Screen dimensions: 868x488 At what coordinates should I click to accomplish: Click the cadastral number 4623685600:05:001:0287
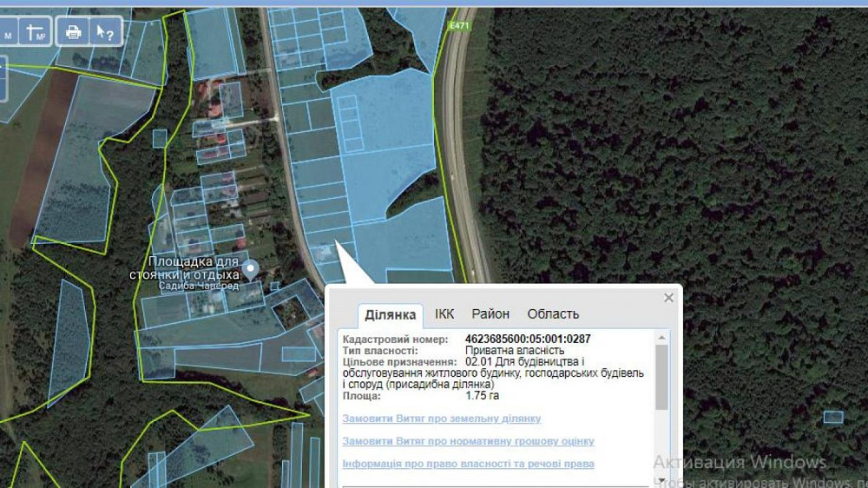(528, 339)
